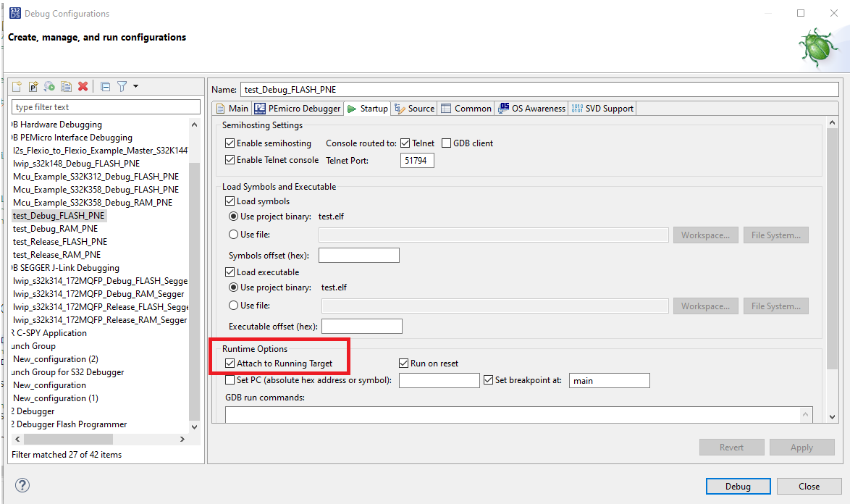Select lwip_s32k148_Debug_FLASH_PNE configuration
Image resolution: width=850 pixels, height=504 pixels.
pos(77,164)
